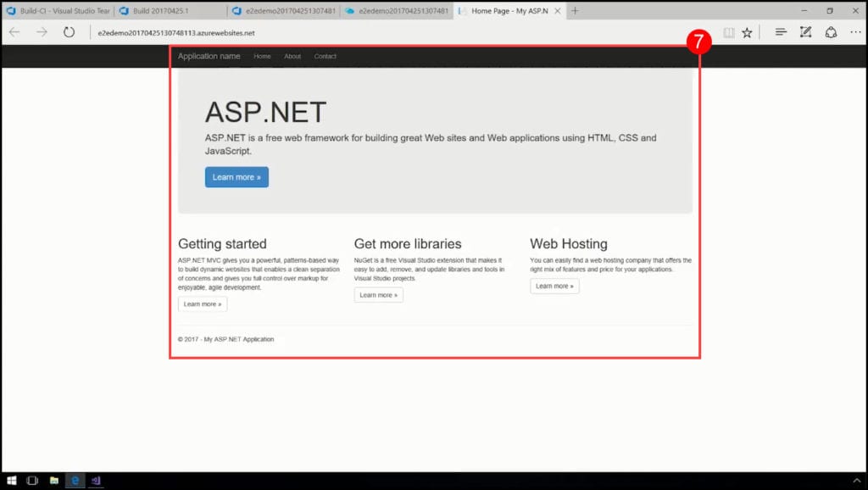
Task: Make a web note with pen icon
Action: [x=805, y=32]
